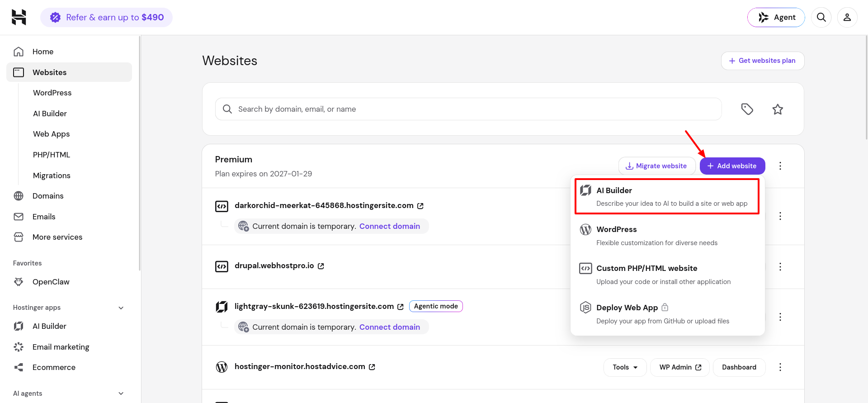Open options menu for drupal.webhostpro.io
This screenshot has width=868, height=403.
coord(780,267)
